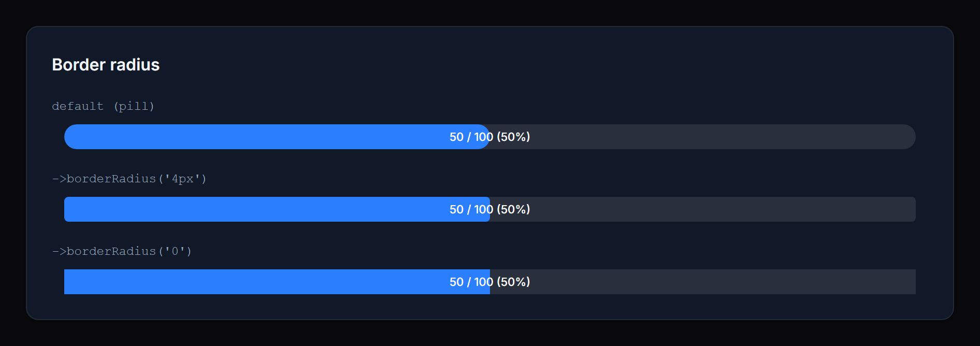Click the word "default" in the first label
This screenshot has width=980, height=346.
pos(78,106)
